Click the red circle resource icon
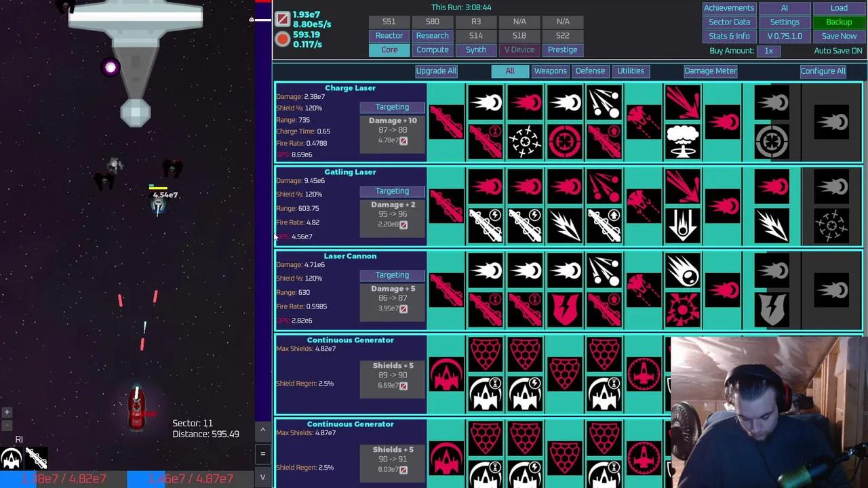Screen dimensions: 868x488 (282, 39)
